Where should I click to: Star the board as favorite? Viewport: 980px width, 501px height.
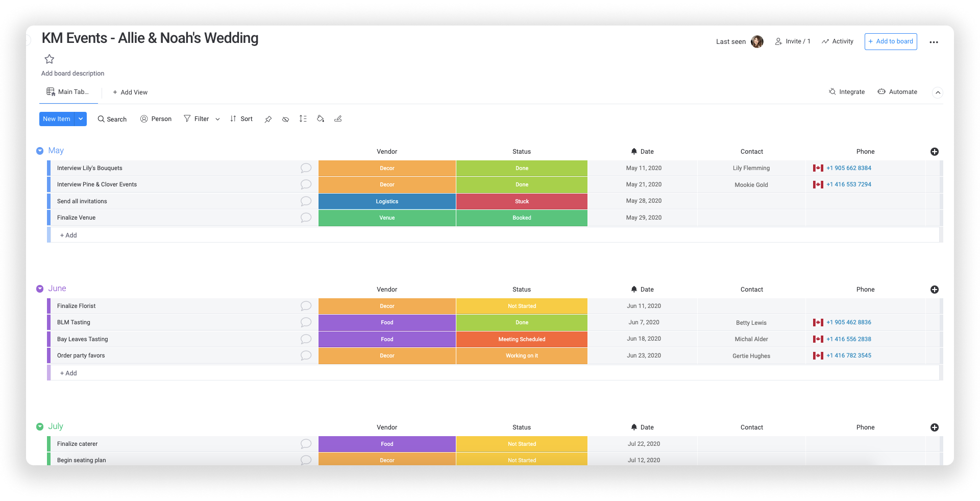tap(50, 59)
